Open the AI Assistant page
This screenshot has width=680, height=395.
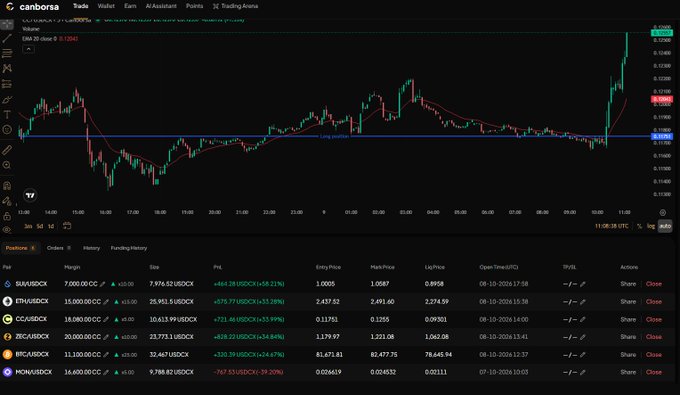pyautogui.click(x=161, y=6)
